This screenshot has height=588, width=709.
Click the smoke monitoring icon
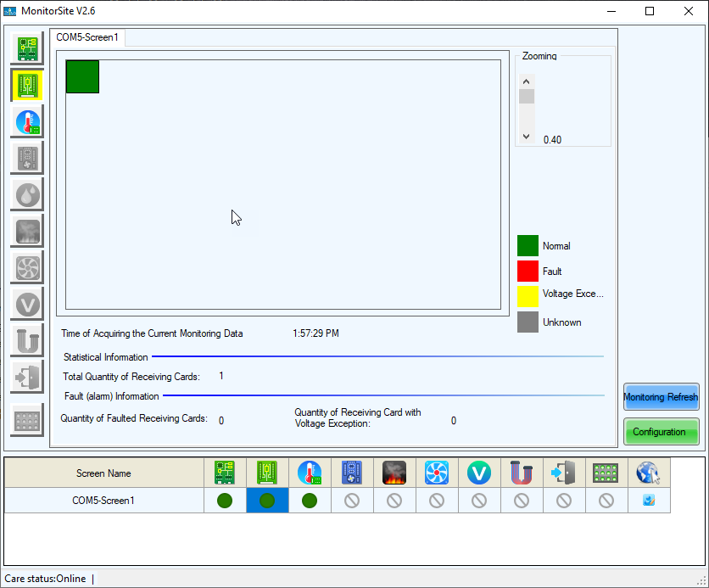26,231
